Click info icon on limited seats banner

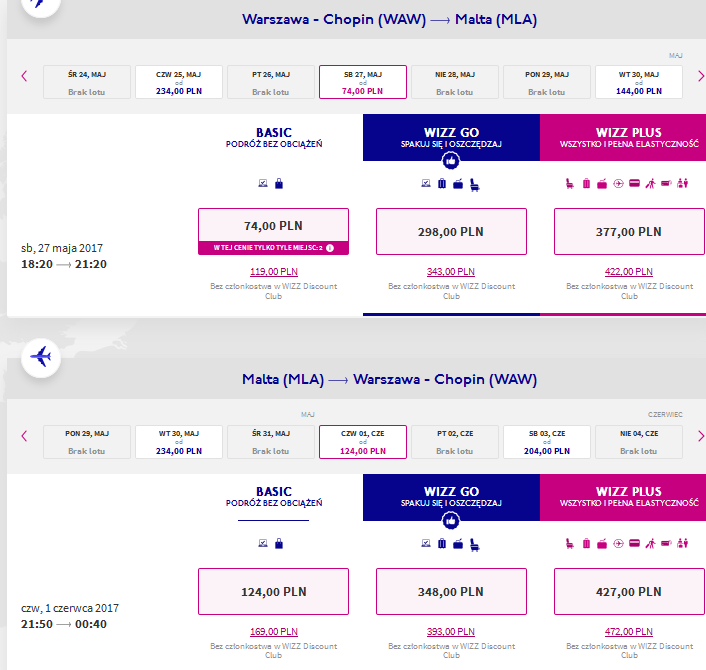330,248
